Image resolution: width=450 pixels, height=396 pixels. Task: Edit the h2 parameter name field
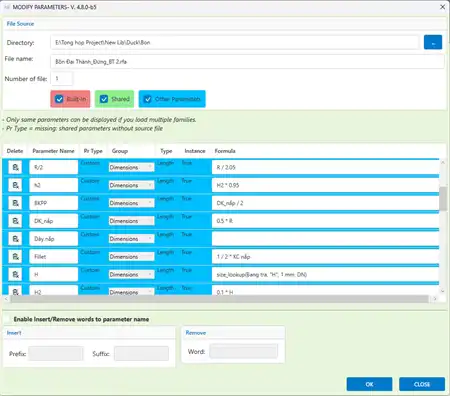pos(54,185)
